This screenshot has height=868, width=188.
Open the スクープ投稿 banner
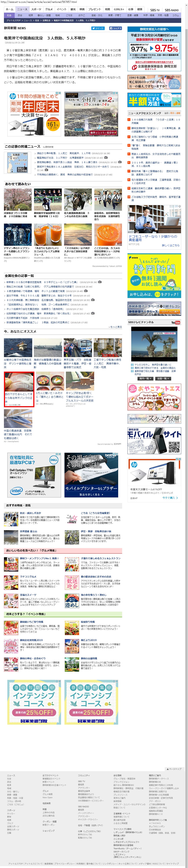point(154,419)
